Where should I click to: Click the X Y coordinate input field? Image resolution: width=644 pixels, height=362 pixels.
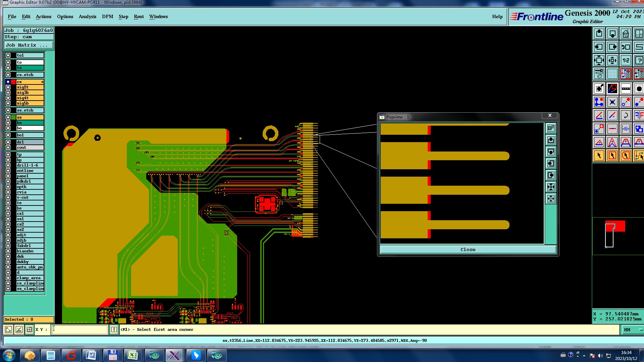click(x=80, y=330)
